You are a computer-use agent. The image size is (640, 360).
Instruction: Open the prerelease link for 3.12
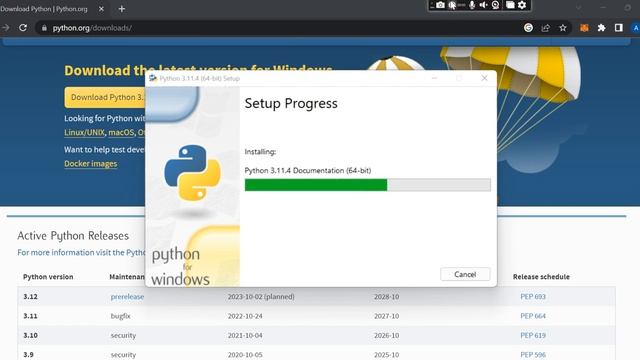(x=127, y=297)
